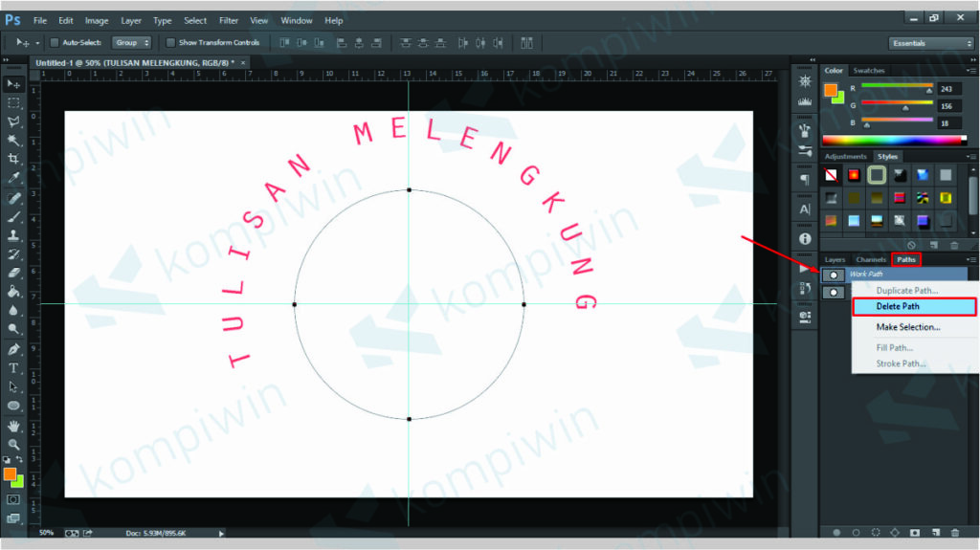Switch to the Channels tab

[871, 259]
